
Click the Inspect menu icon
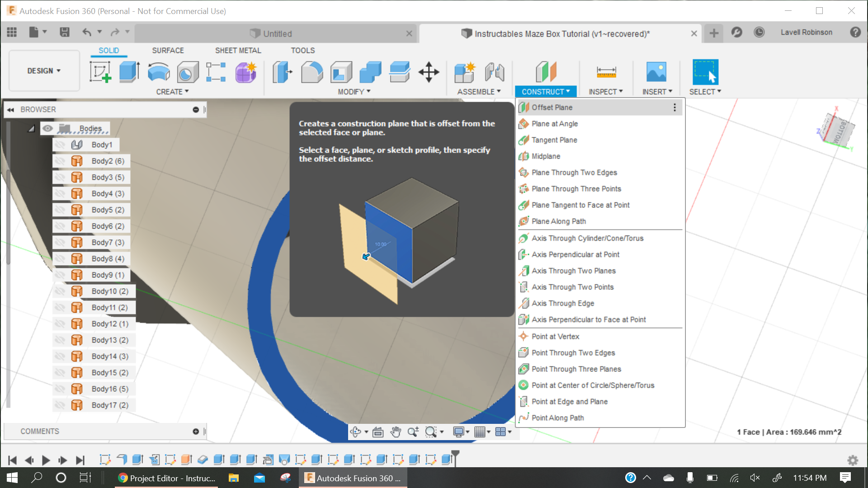pos(606,71)
